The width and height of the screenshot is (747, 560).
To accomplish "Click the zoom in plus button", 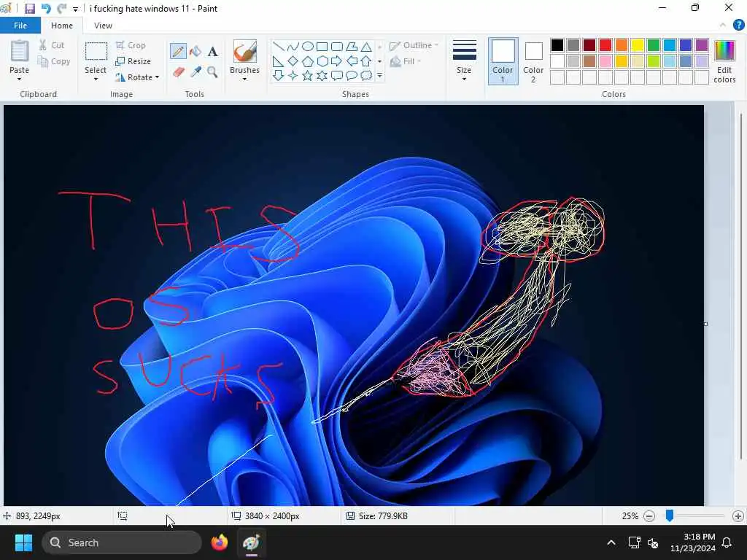I will (738, 516).
